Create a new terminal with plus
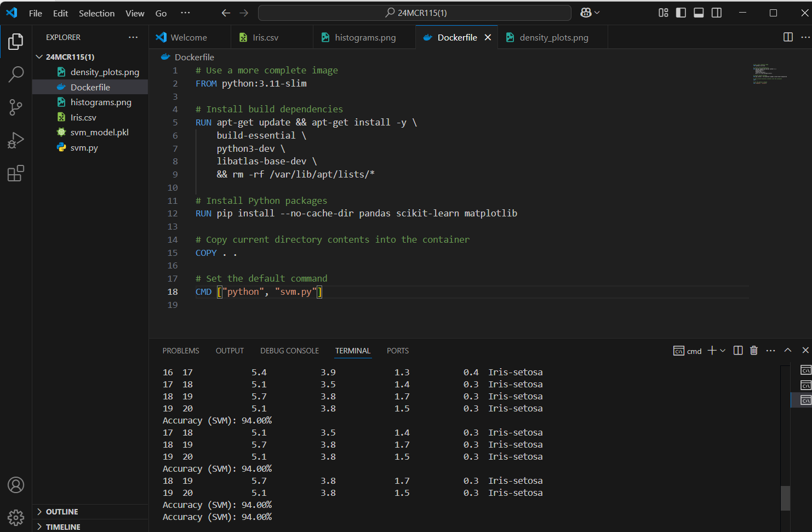This screenshot has height=532, width=812. coord(712,351)
